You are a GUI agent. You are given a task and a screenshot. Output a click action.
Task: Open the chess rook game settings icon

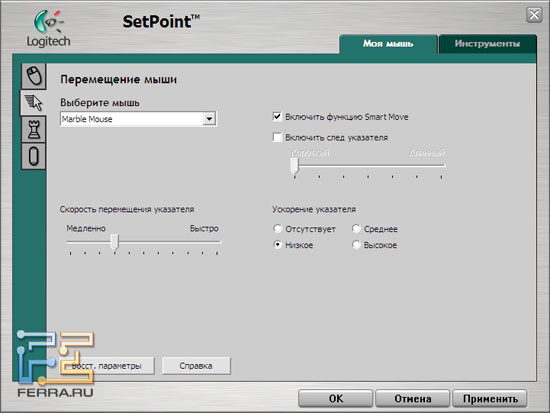pos(34,129)
